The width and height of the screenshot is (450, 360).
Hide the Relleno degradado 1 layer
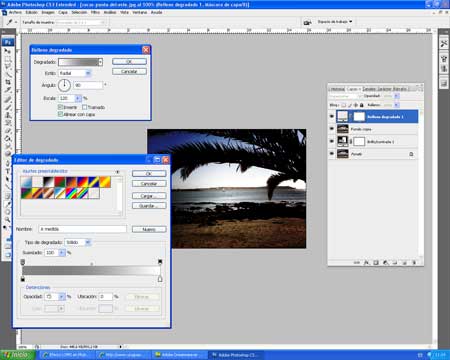coord(332,117)
